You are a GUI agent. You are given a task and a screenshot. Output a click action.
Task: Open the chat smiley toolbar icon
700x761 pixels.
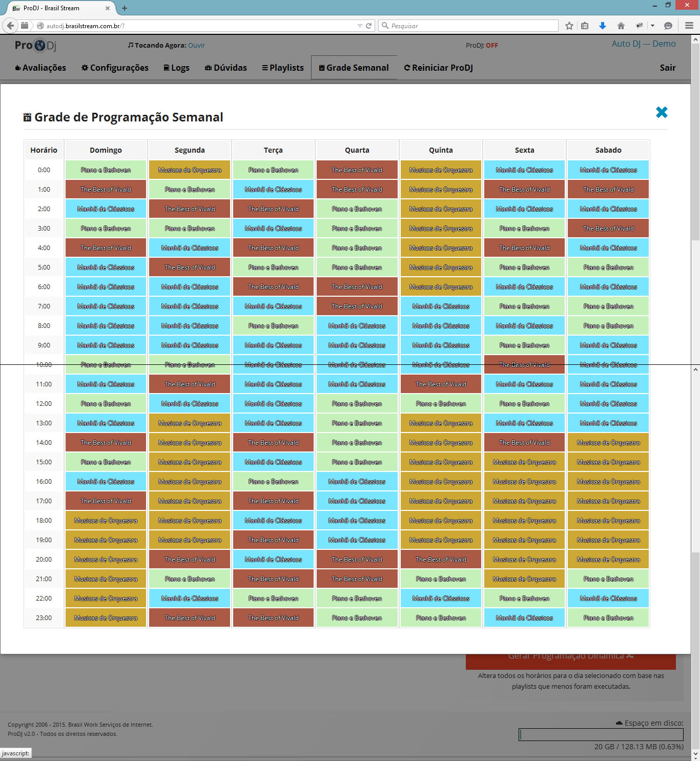[668, 26]
